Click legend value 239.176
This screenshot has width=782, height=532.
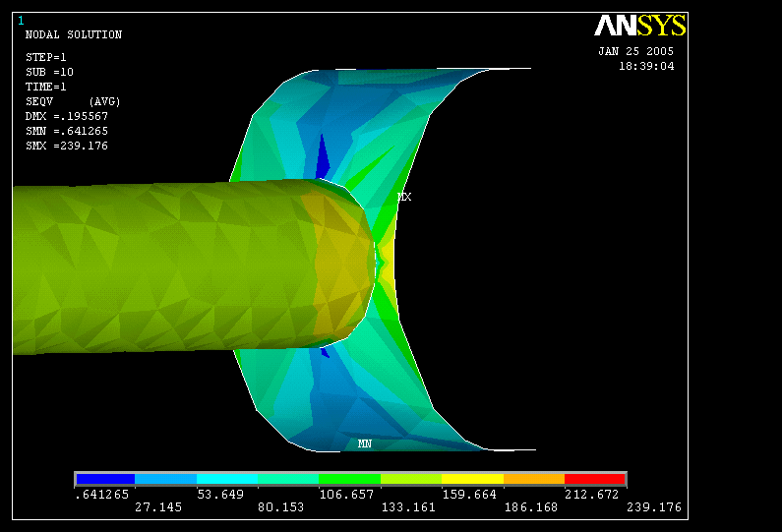[x=654, y=507]
